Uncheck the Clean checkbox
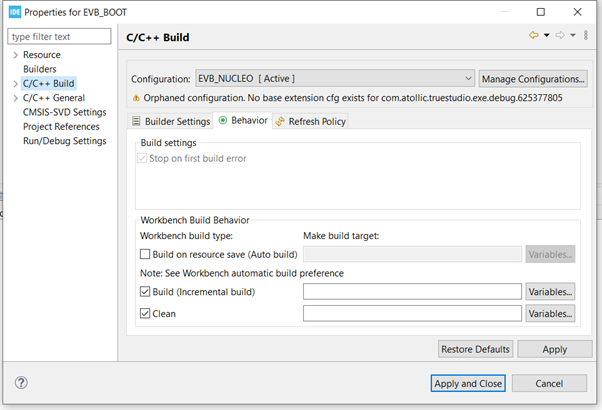The width and height of the screenshot is (602, 410). pyautogui.click(x=145, y=314)
